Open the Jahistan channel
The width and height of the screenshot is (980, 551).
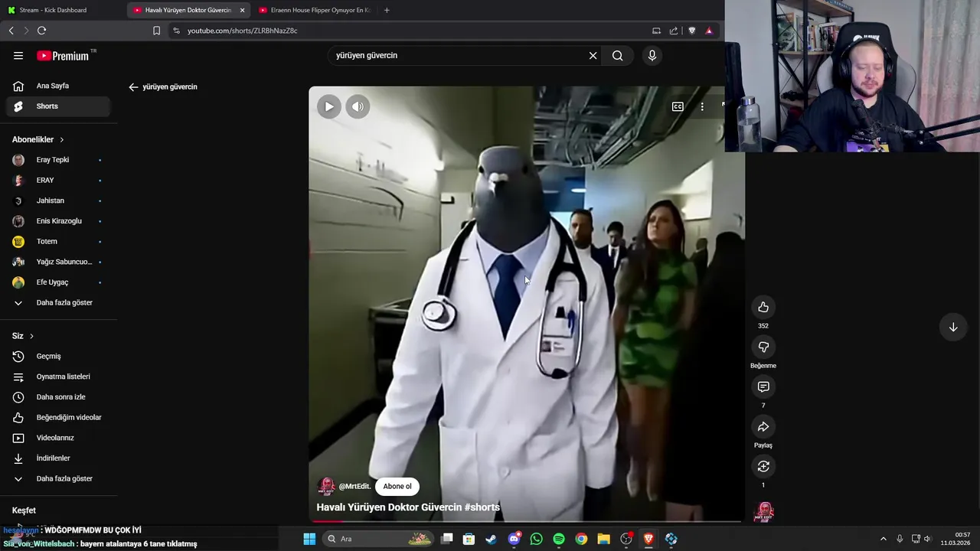pos(57,201)
